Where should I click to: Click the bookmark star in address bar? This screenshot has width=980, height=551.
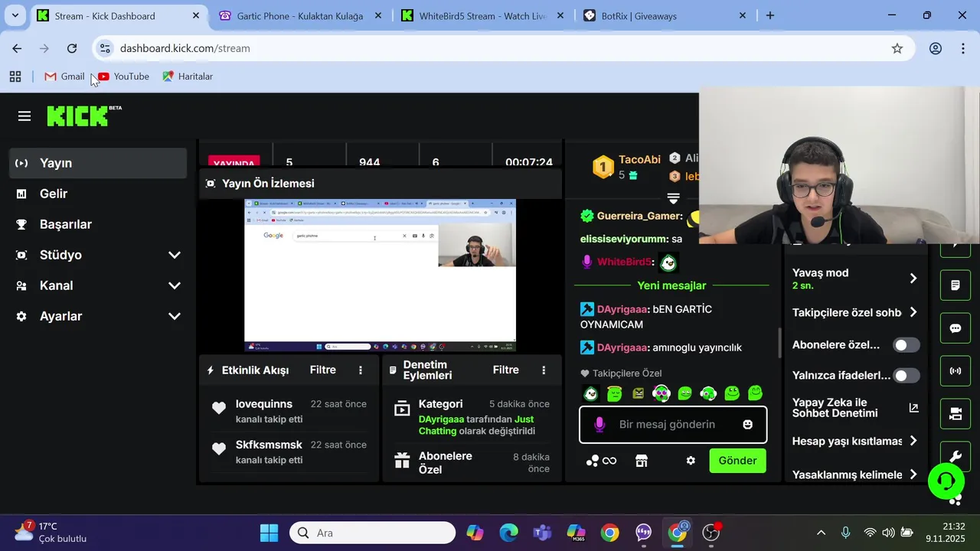(897, 48)
